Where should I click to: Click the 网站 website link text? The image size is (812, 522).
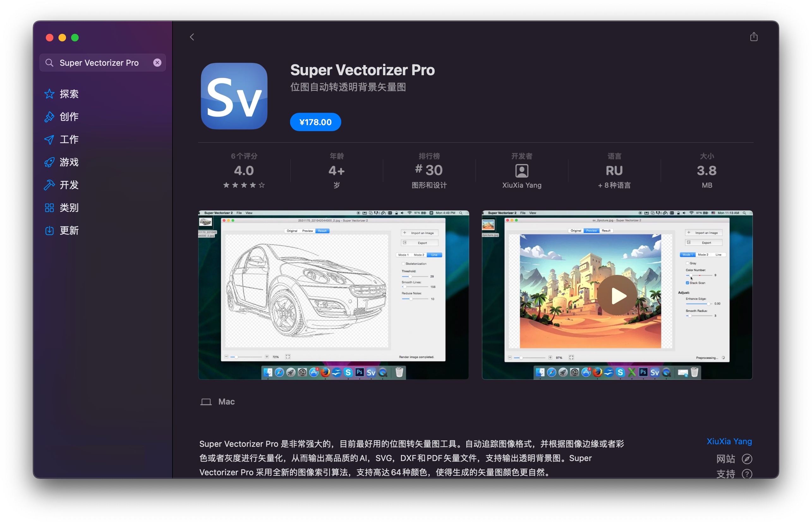click(725, 459)
